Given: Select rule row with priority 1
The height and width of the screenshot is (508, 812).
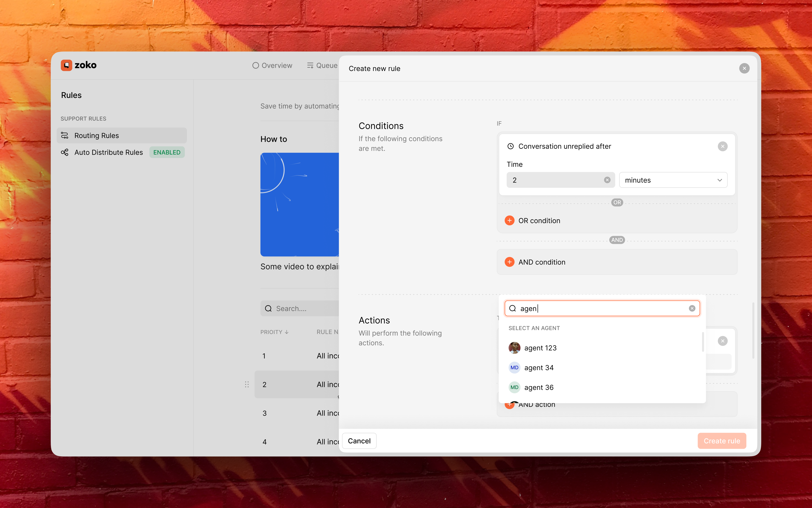Looking at the screenshot, I should (297, 356).
